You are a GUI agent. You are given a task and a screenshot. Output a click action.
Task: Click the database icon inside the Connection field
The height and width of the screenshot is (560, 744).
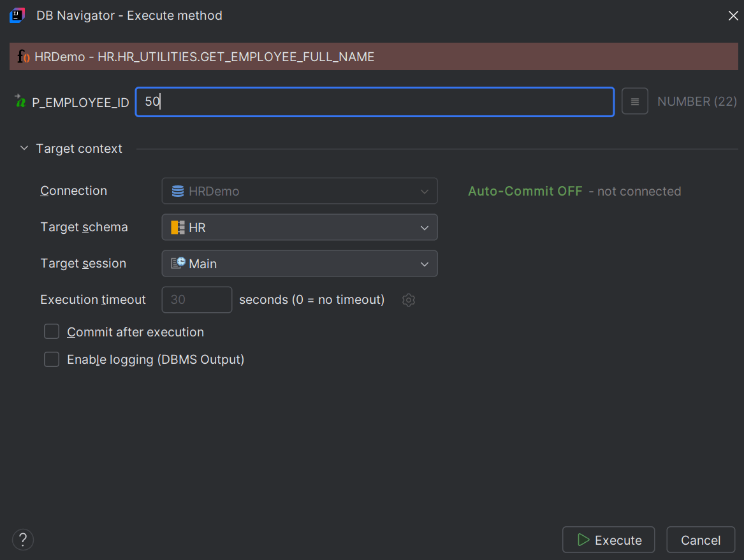[175, 190]
